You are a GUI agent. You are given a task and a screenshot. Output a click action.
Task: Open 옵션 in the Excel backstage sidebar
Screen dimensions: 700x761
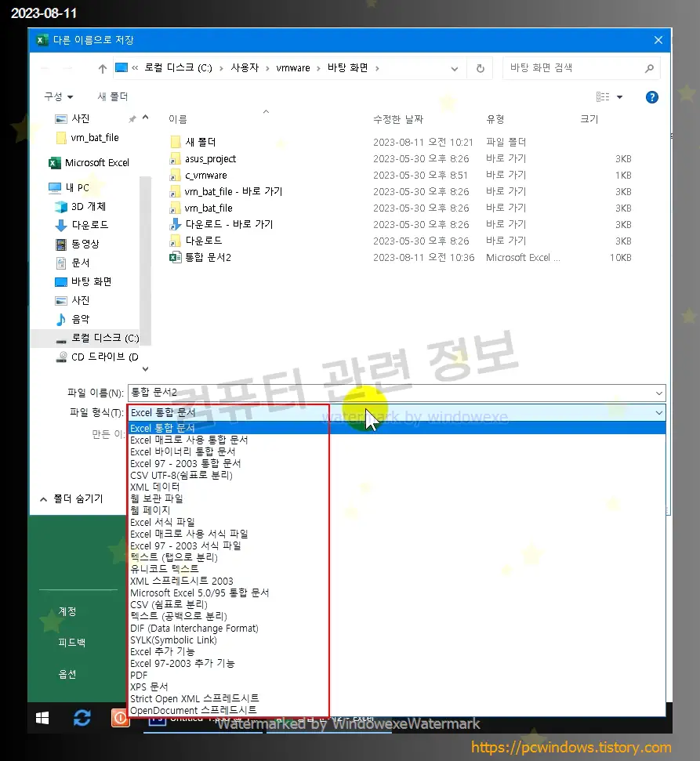(x=67, y=674)
